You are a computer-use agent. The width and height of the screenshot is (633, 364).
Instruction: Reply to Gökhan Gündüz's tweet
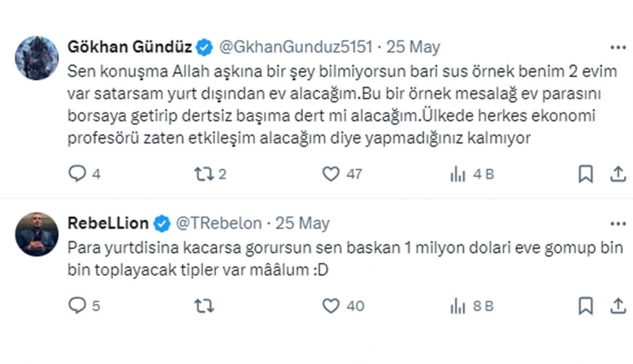tap(77, 174)
